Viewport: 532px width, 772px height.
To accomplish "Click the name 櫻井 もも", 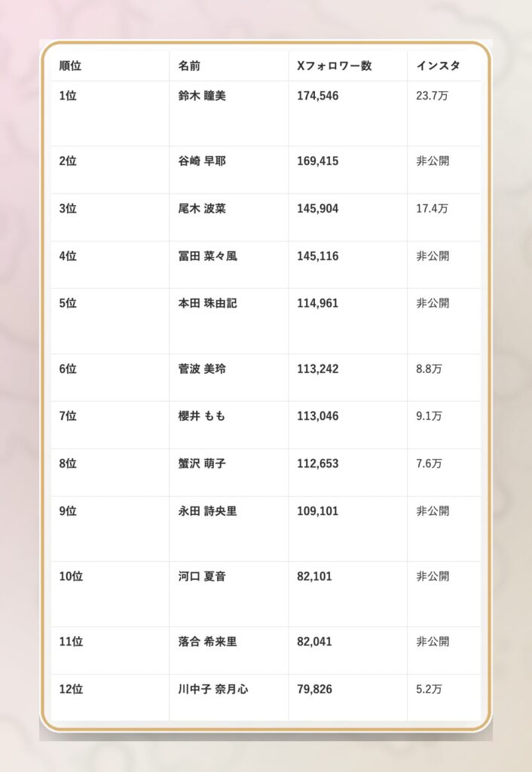I will tap(202, 416).
